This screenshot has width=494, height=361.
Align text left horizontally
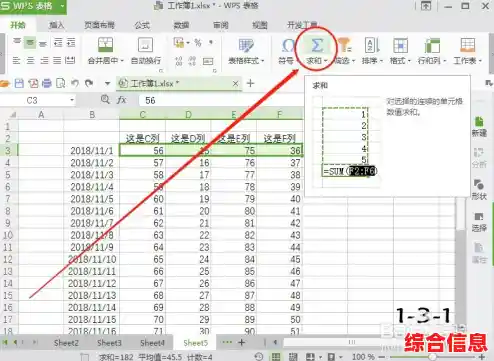point(16,60)
